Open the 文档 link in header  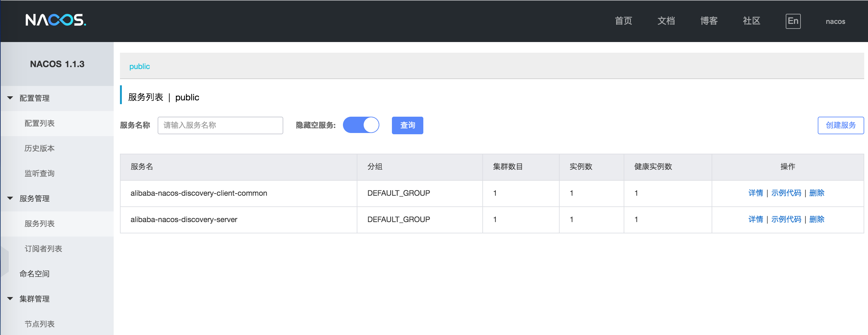coord(666,21)
